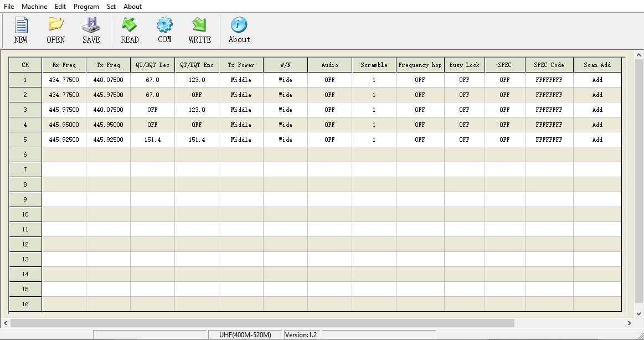This screenshot has width=644, height=340.
Task: Read from radio with the READ icon
Action: click(130, 30)
